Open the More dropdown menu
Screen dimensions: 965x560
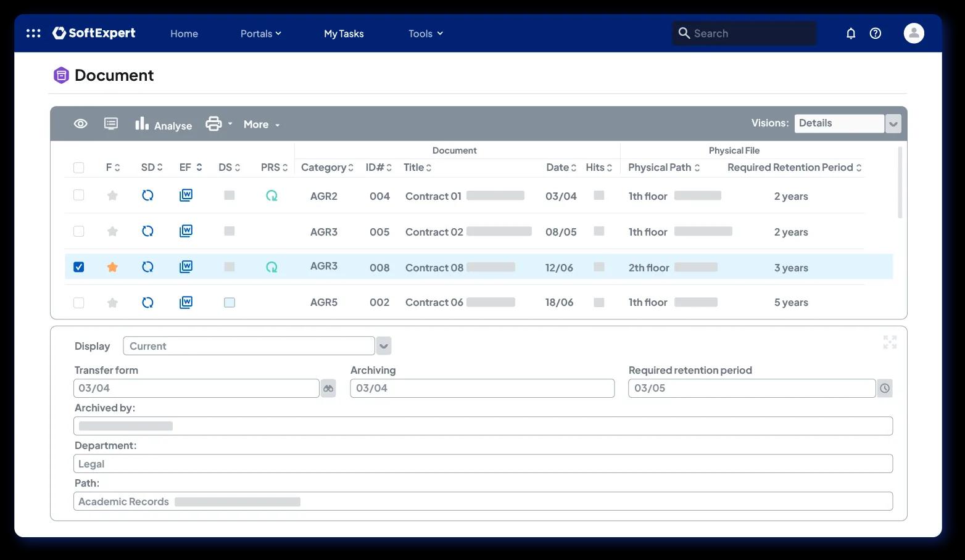pos(262,125)
